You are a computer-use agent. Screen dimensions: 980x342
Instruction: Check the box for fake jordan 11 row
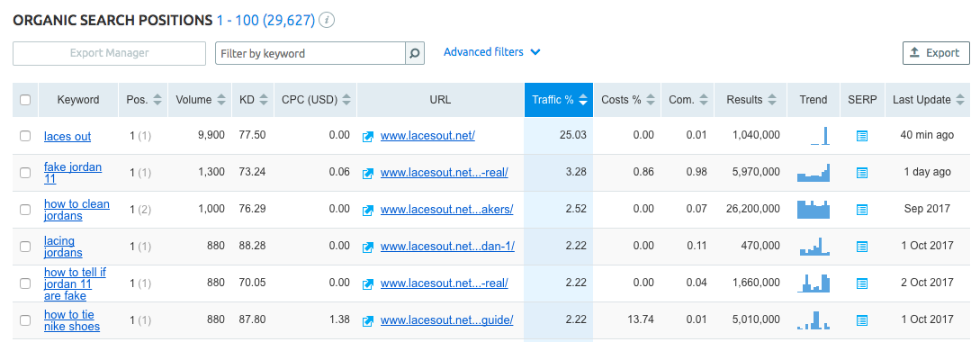[x=25, y=173]
